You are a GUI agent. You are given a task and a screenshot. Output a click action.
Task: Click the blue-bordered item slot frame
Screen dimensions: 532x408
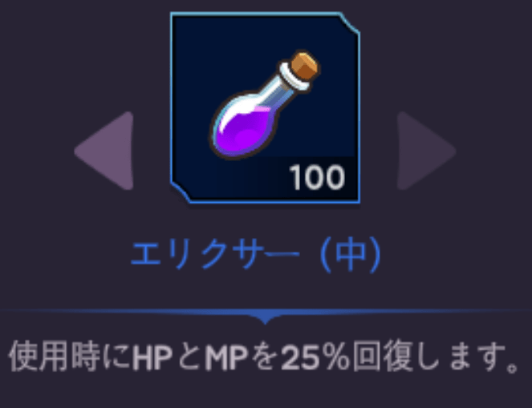point(265,107)
